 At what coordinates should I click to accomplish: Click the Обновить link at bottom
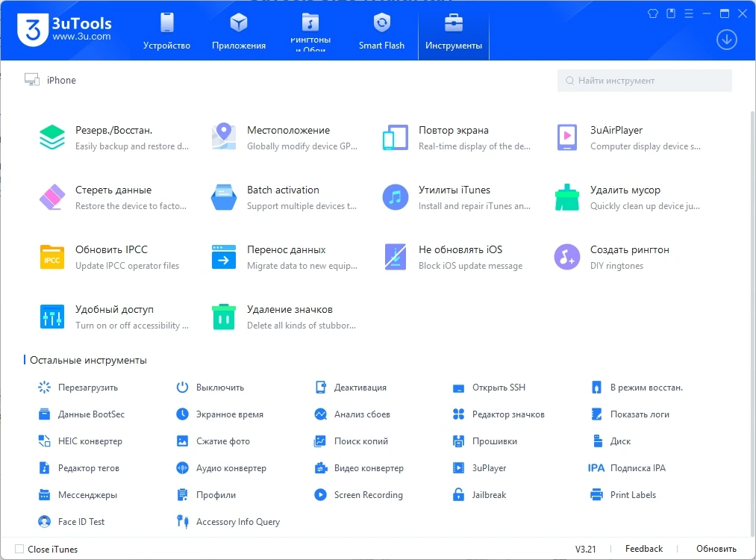(716, 549)
